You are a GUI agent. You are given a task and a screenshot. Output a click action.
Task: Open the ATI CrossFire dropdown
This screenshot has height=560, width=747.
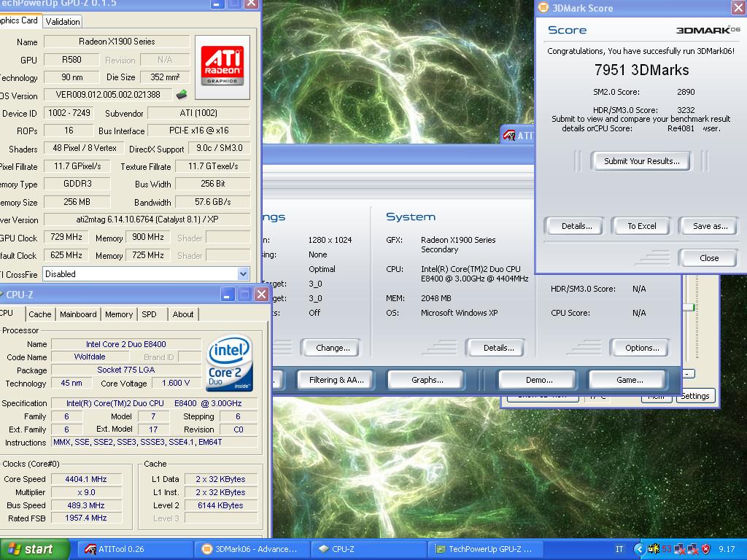[244, 274]
